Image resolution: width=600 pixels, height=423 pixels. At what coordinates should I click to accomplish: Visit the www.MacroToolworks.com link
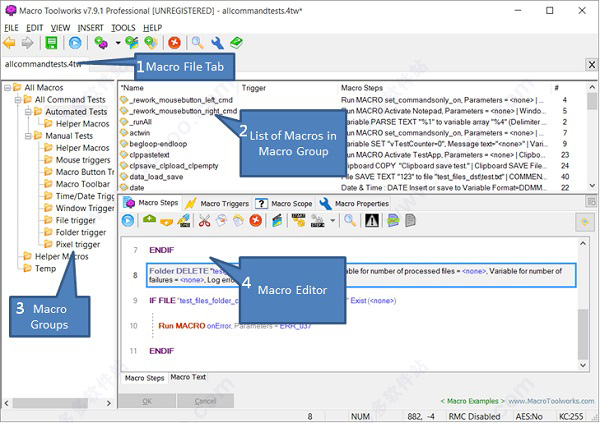551,401
